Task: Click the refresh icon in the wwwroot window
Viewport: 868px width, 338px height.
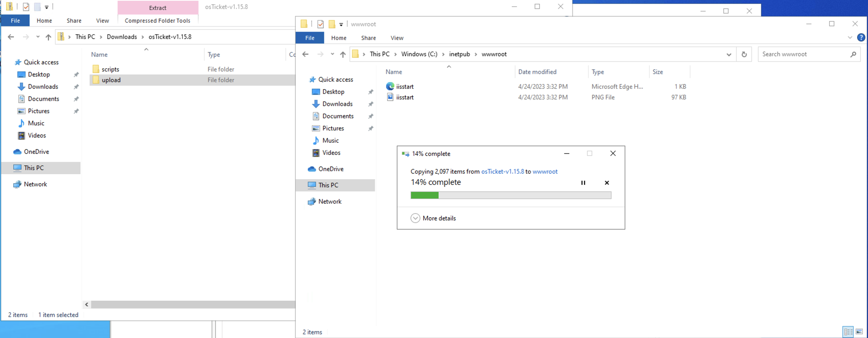Action: pyautogui.click(x=744, y=54)
